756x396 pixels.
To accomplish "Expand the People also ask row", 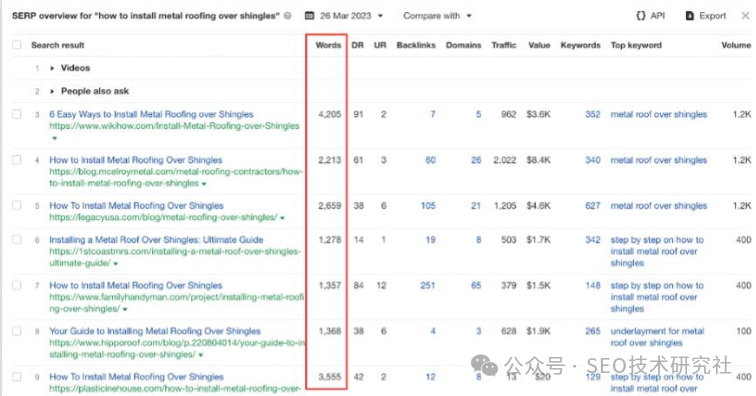I will [x=52, y=91].
